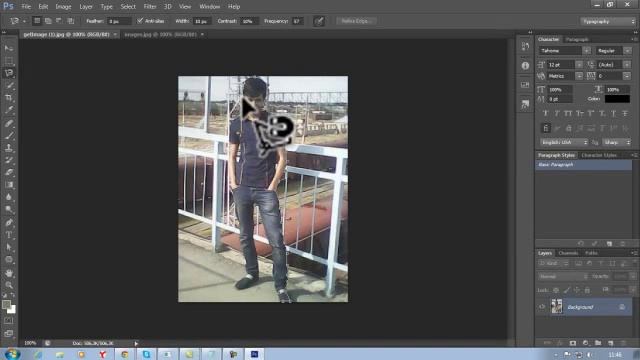Toggle Background layer visibility eye
The width and height of the screenshot is (640, 360).
(x=542, y=307)
